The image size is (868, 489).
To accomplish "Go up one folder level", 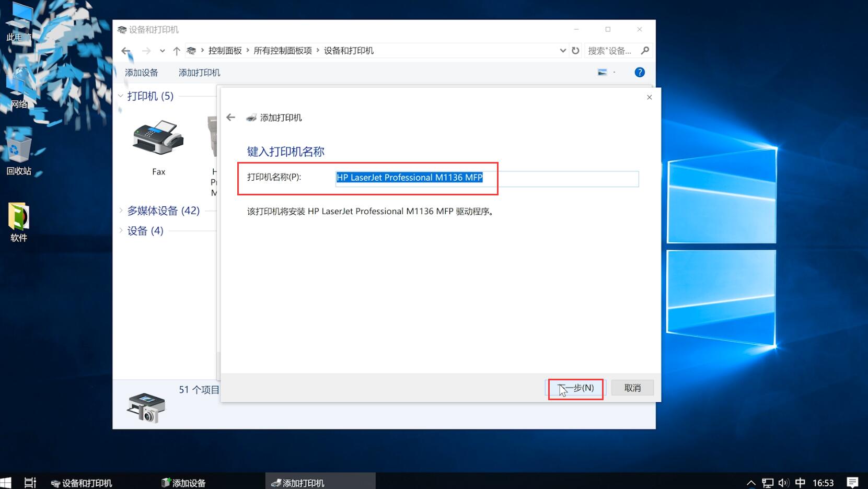I will tap(177, 51).
